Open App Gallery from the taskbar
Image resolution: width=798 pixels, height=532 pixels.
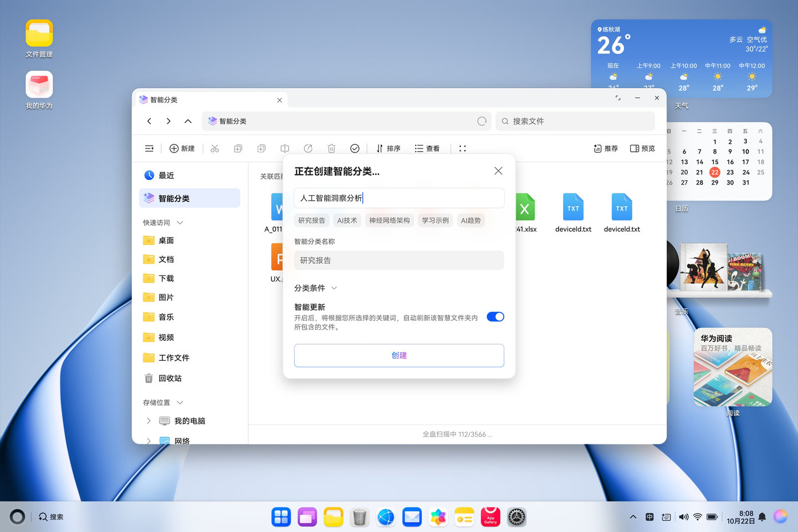pyautogui.click(x=490, y=516)
